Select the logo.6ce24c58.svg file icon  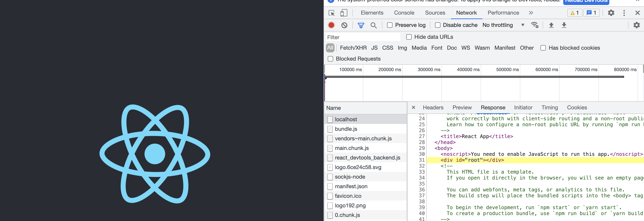click(330, 167)
